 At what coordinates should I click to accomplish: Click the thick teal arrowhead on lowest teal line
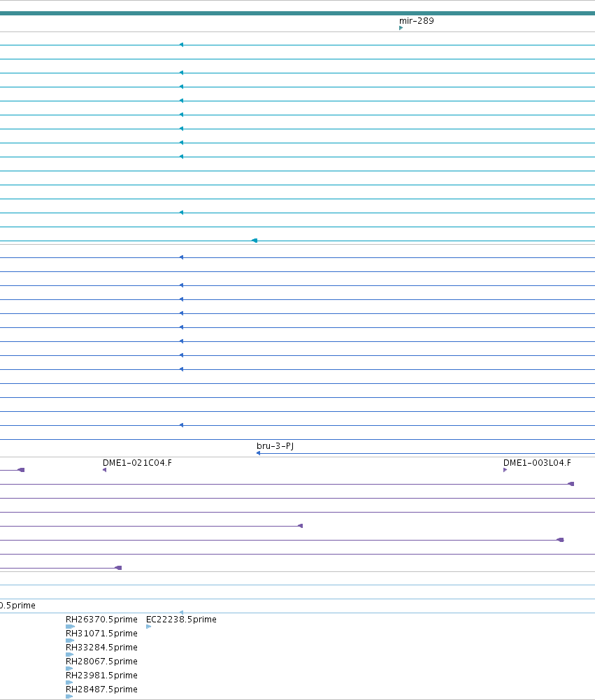[x=255, y=241]
